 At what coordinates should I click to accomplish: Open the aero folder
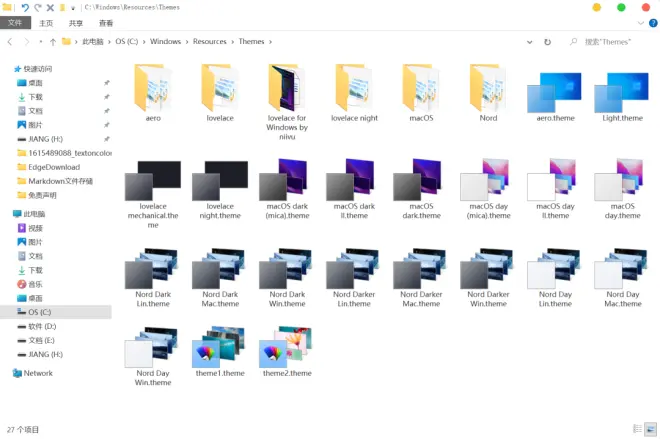(153, 93)
